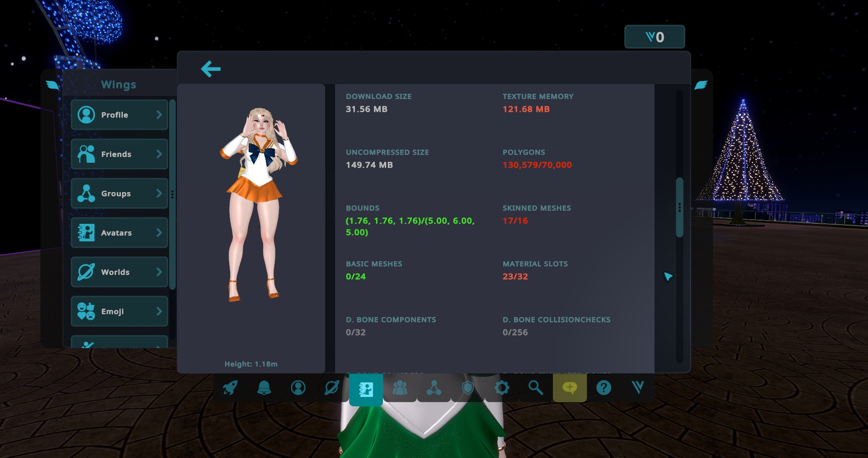
Task: Click the D. BONE COLLISIONCHECKS label
Action: point(557,320)
